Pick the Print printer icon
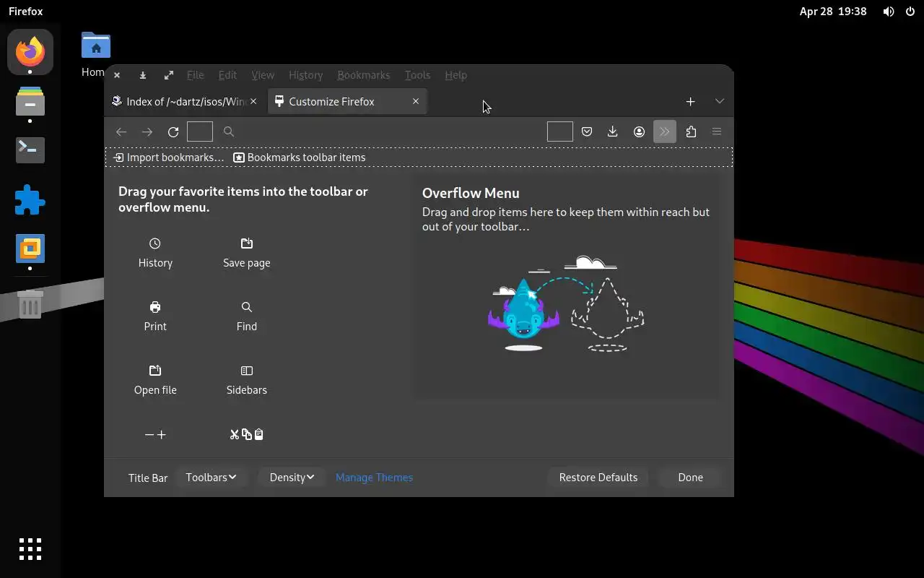The height and width of the screenshot is (578, 924). coord(155,307)
